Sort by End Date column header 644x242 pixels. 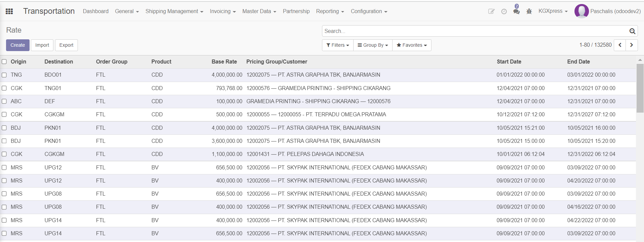tap(579, 62)
